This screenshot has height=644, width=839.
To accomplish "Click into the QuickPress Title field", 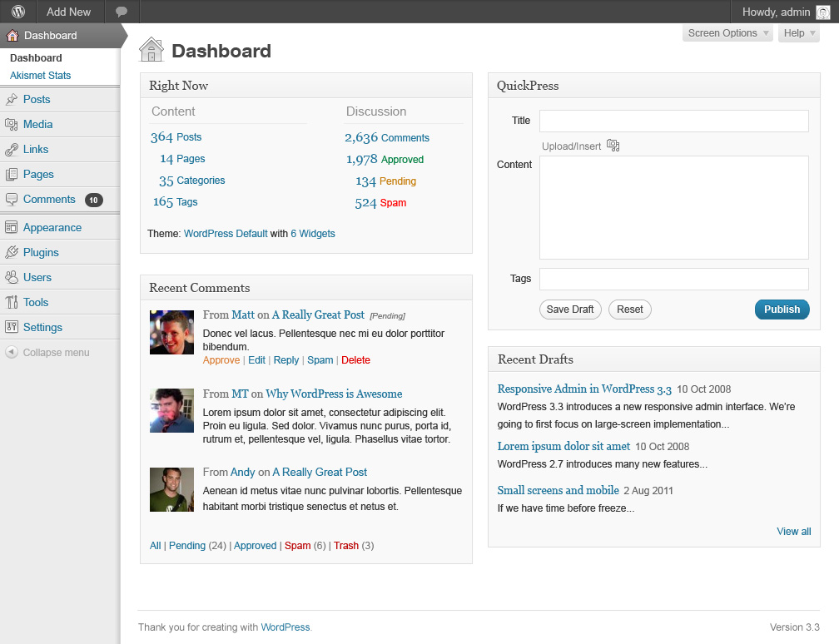I will (x=673, y=121).
